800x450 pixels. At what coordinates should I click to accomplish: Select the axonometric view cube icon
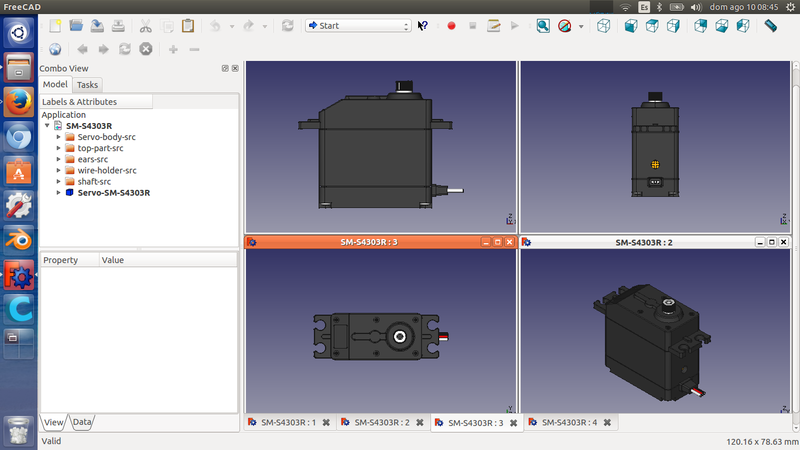pyautogui.click(x=604, y=26)
